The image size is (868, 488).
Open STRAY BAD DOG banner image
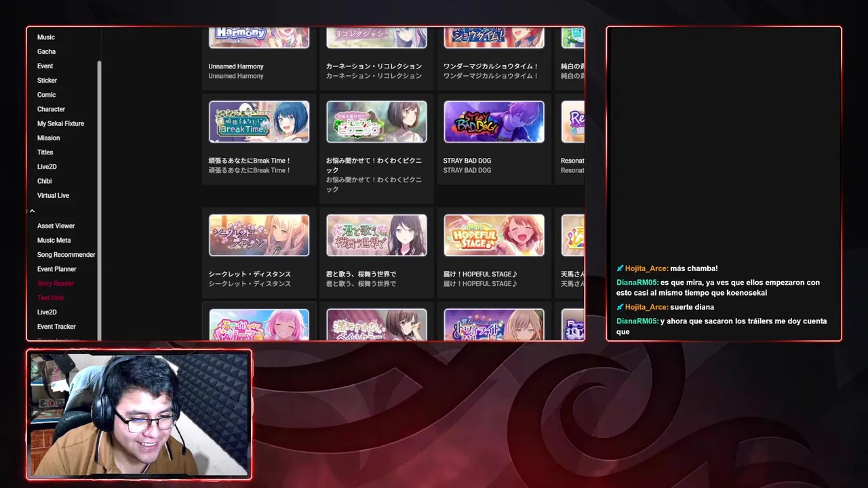(494, 122)
